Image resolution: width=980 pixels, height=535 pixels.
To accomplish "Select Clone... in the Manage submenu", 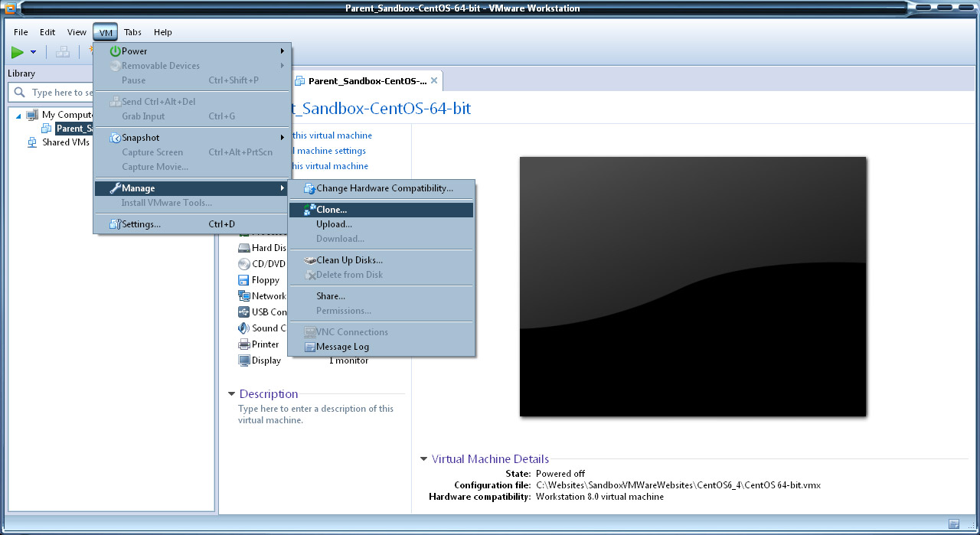I will point(381,210).
